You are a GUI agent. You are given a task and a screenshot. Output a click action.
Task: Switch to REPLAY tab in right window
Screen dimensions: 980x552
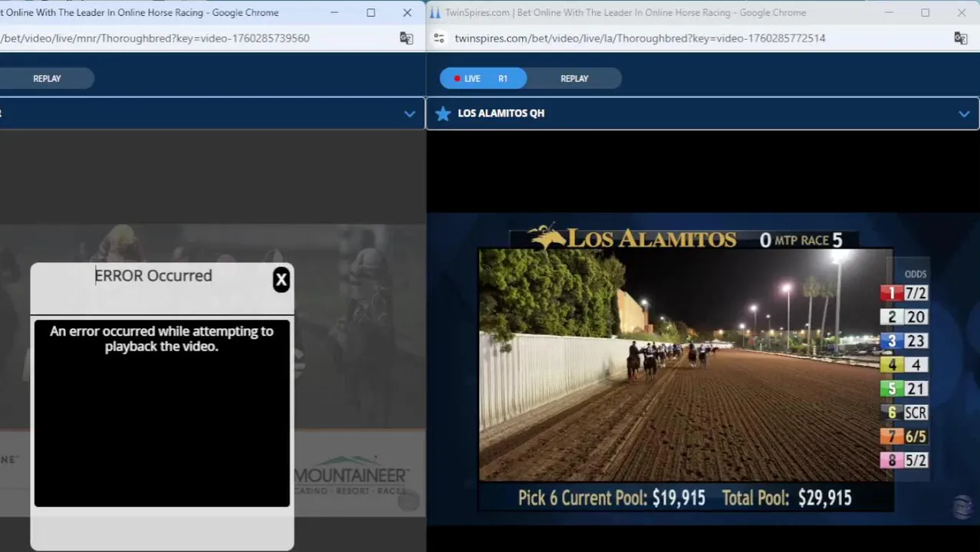pyautogui.click(x=574, y=78)
